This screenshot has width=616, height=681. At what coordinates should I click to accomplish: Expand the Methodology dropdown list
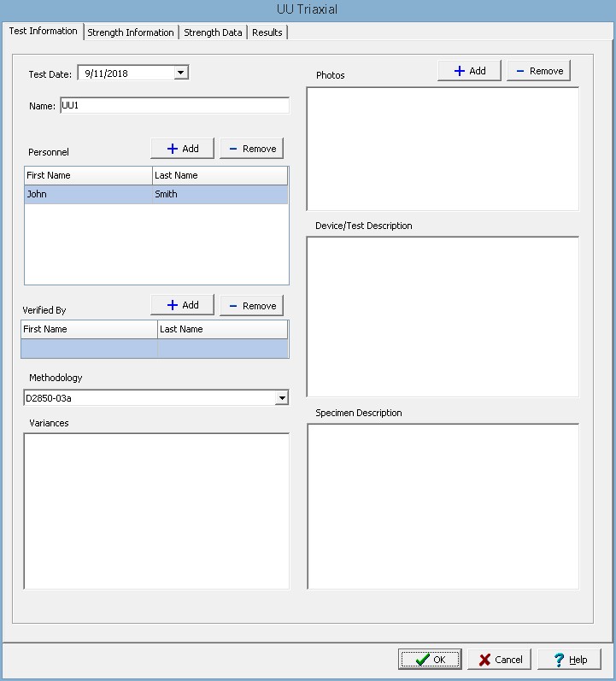point(281,397)
